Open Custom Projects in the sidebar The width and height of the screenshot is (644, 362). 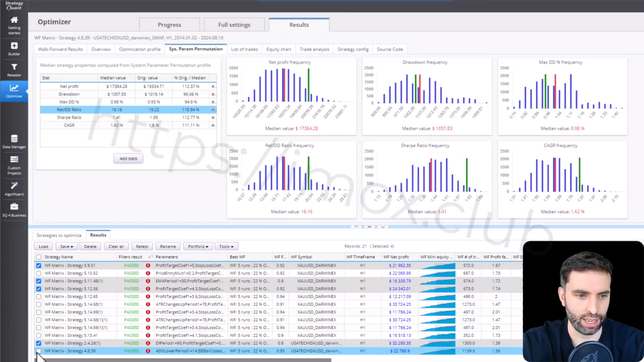click(14, 165)
